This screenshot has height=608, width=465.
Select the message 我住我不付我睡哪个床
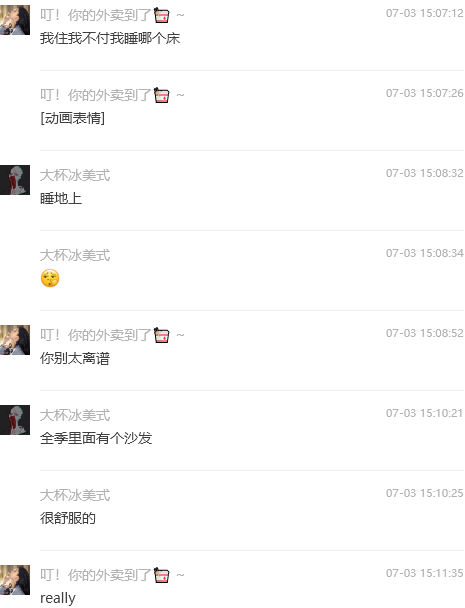[110, 38]
